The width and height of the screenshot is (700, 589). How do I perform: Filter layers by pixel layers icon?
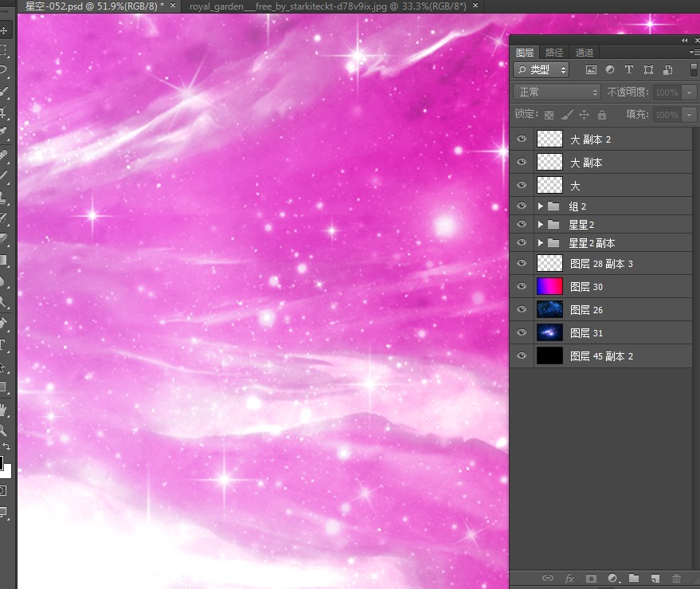591,69
